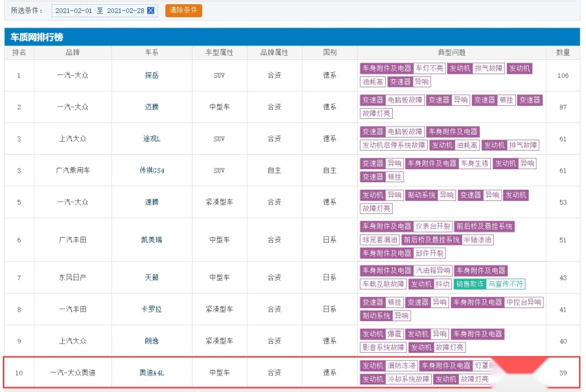
Task: Click the 品牌属性 column header
Action: [x=274, y=53]
